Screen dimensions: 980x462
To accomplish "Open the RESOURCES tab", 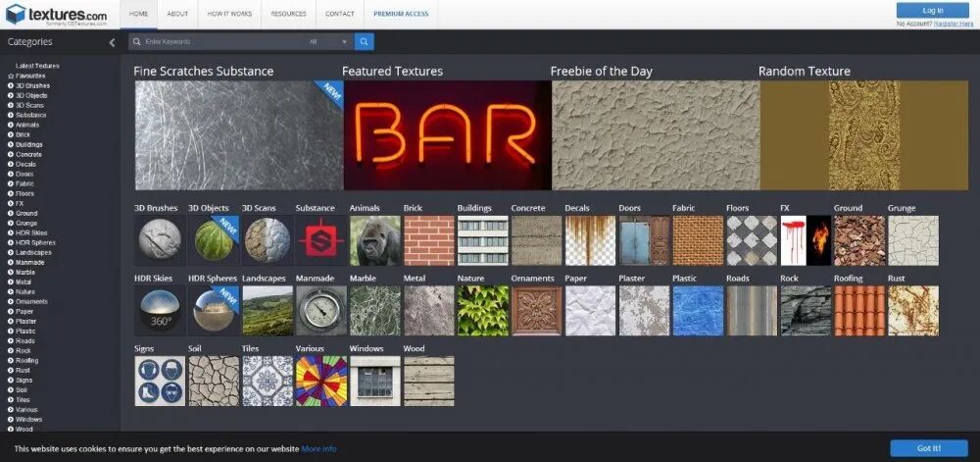I will [x=289, y=14].
